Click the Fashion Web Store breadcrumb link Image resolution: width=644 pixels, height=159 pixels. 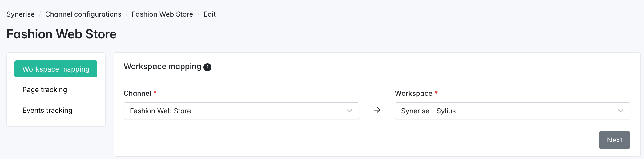click(x=162, y=14)
